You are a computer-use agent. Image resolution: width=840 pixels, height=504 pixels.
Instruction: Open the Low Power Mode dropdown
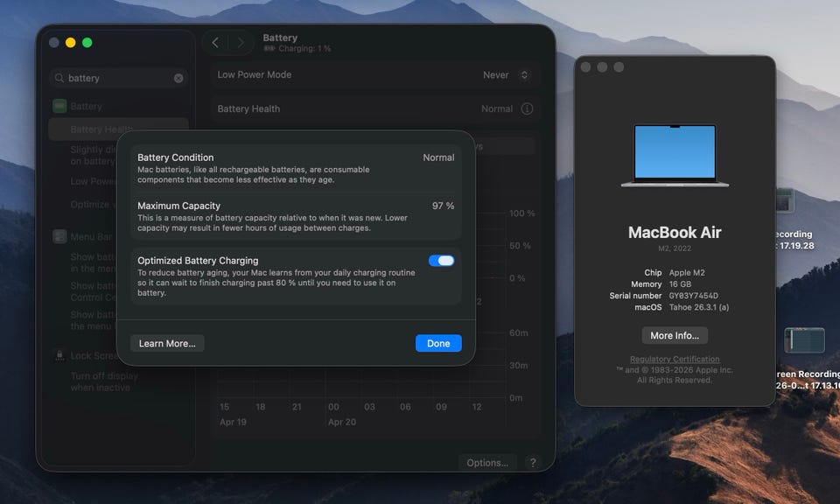(507, 75)
